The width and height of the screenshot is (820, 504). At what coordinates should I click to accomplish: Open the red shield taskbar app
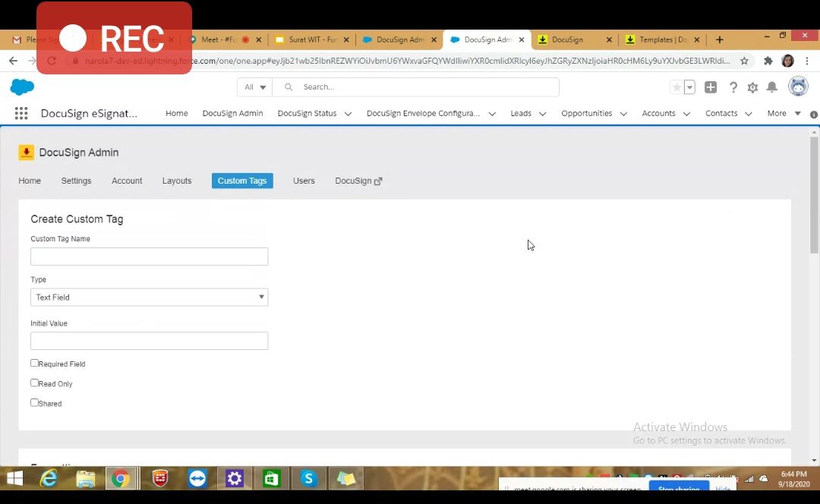point(160,478)
